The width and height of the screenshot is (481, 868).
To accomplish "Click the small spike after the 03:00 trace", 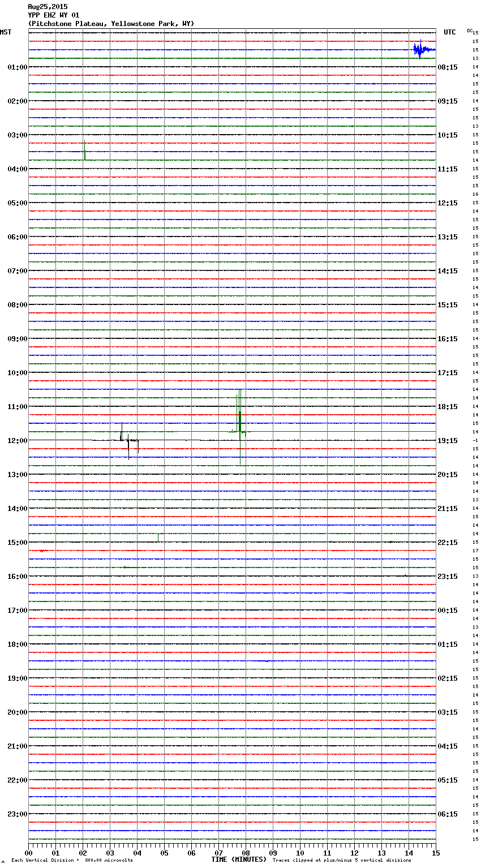I will [x=84, y=150].
